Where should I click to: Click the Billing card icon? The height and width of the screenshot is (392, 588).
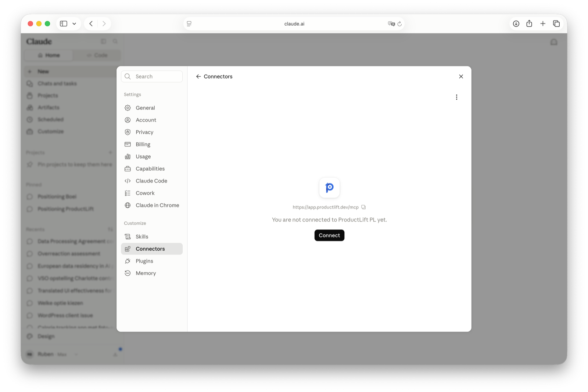click(128, 144)
